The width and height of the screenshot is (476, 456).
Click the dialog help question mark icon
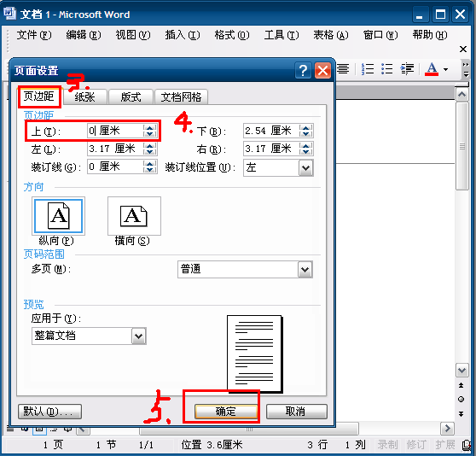303,71
